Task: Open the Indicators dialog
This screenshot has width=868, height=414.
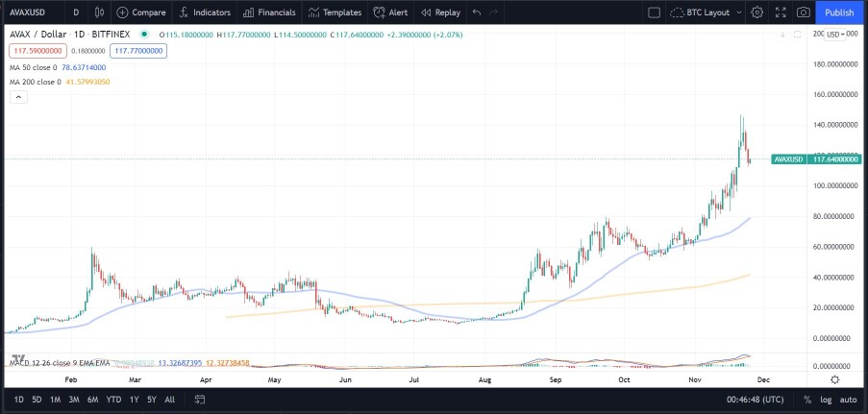Action: coord(205,12)
